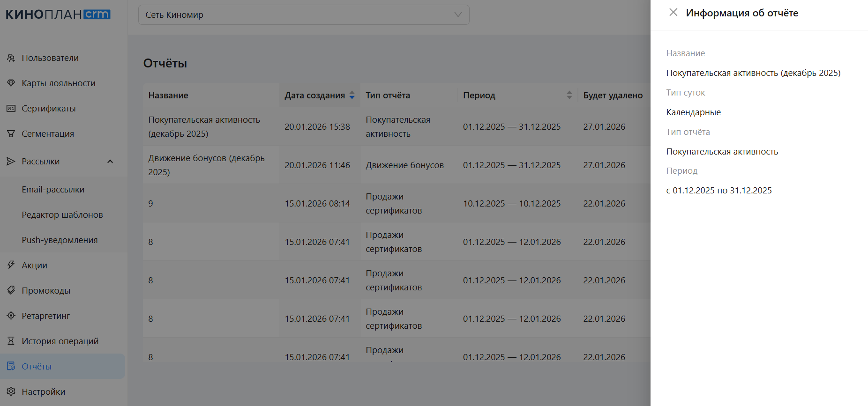Click the Promocodes tag icon
Viewport: 868px width, 406px height.
click(x=11, y=290)
